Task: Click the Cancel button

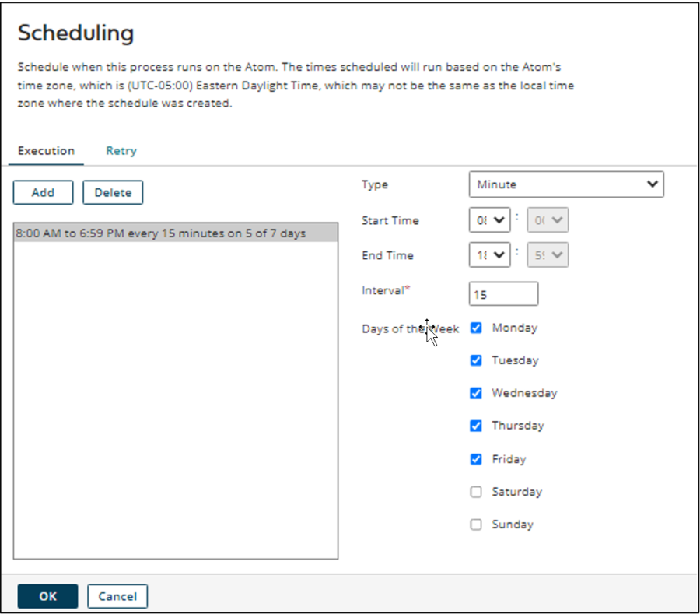Action: [117, 596]
